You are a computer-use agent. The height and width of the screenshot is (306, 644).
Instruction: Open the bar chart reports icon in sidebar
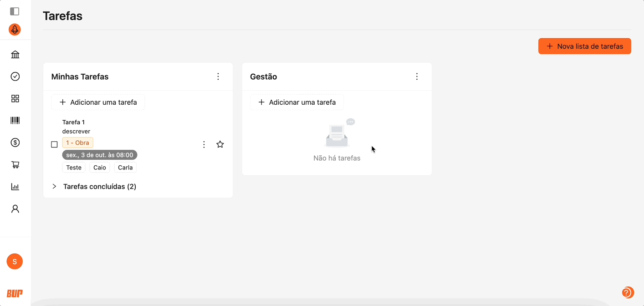click(x=15, y=187)
